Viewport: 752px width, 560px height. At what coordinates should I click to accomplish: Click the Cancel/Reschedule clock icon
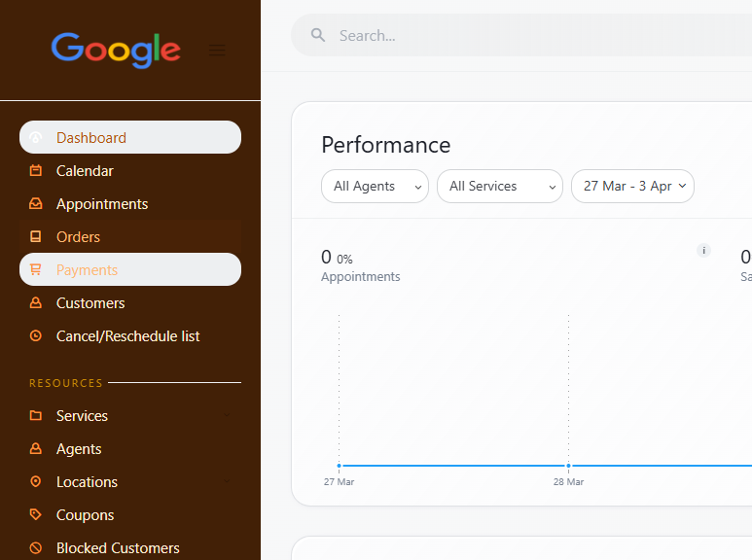(x=36, y=336)
